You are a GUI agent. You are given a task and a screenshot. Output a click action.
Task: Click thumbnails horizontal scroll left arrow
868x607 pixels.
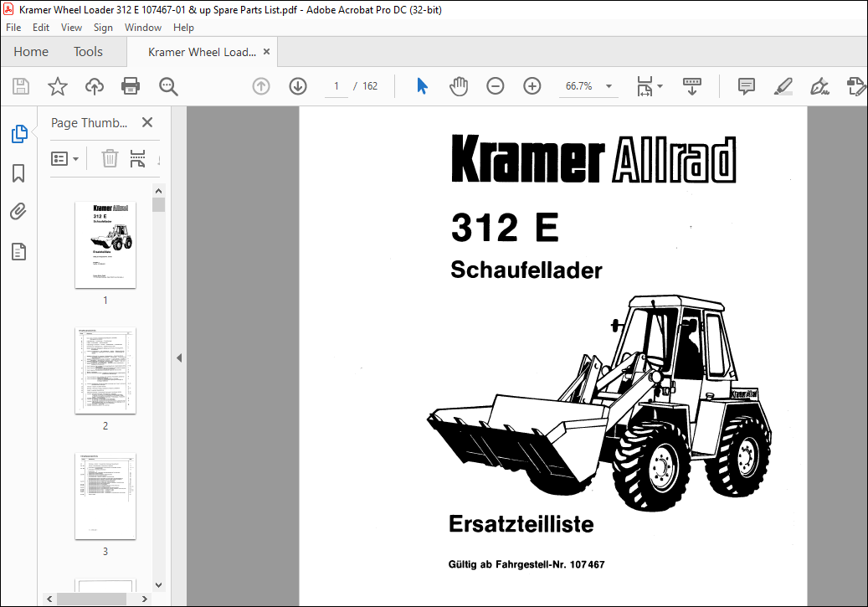click(x=50, y=599)
